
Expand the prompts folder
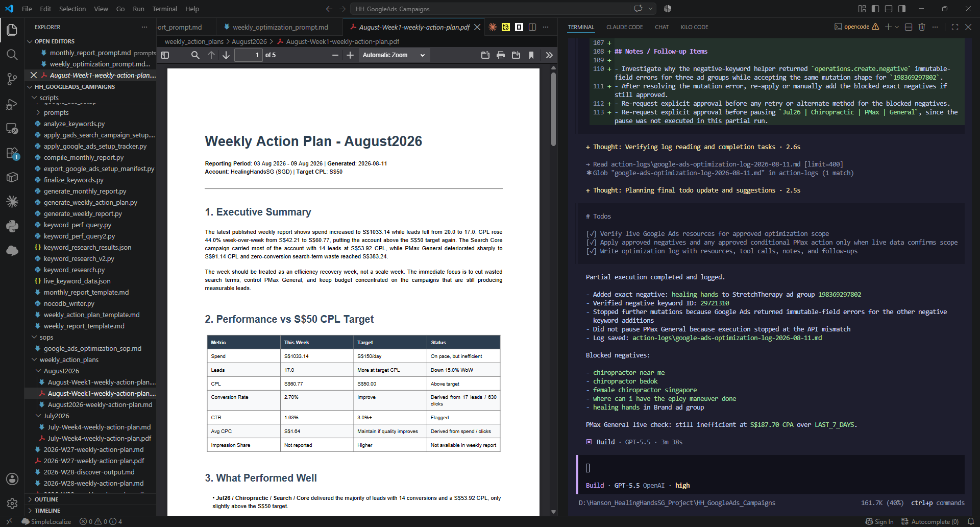(56, 112)
